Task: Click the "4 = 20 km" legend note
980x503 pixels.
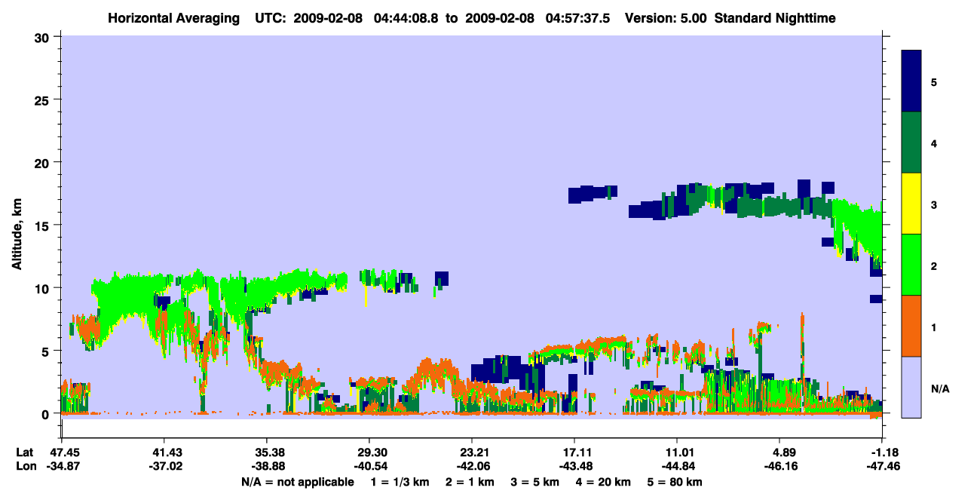Action: [x=603, y=482]
